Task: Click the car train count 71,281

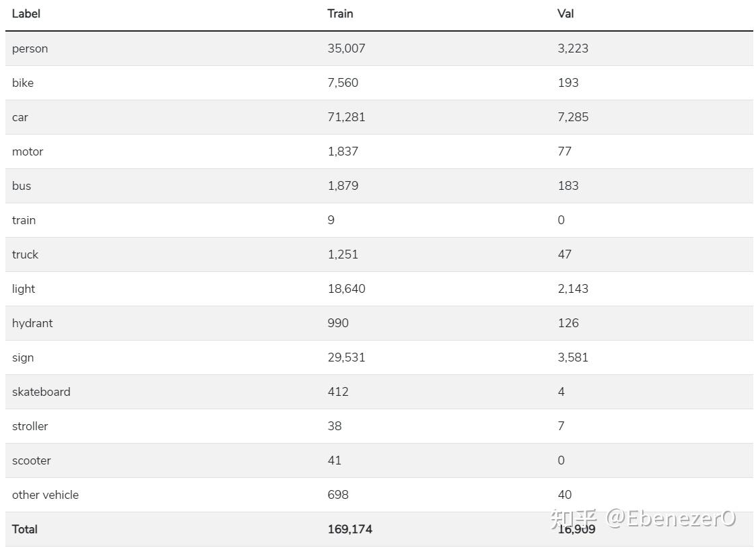Action: (346, 117)
